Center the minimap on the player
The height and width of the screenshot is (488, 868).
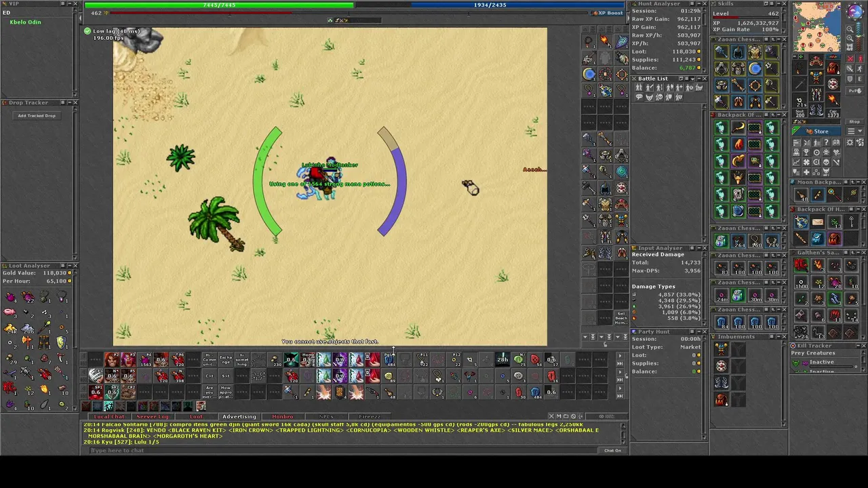[x=850, y=47]
